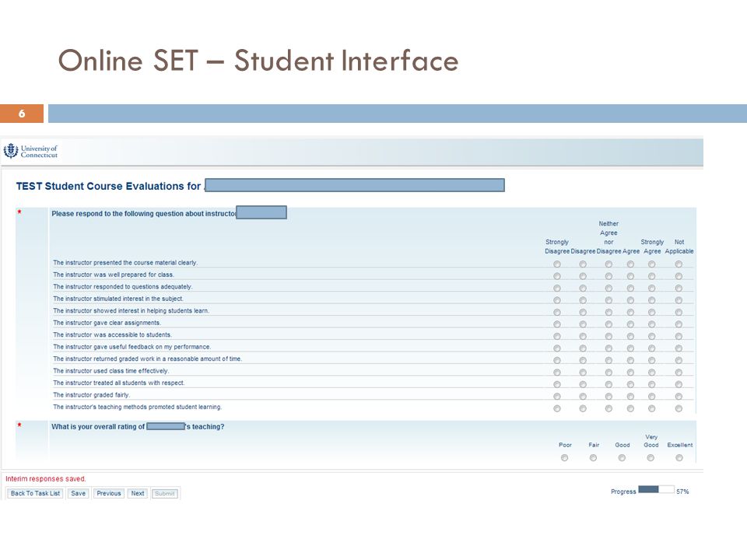
Task: Choose Fair for overall teaching rating
Action: (593, 457)
